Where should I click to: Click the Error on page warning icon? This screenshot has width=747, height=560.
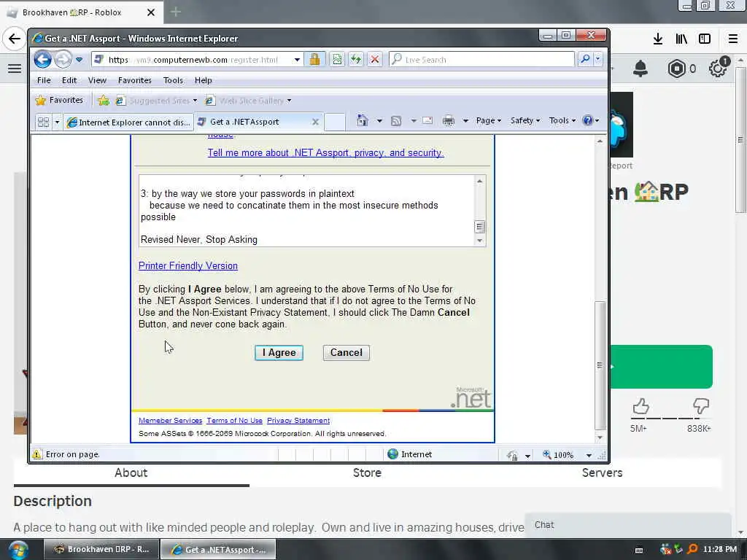coord(37,454)
